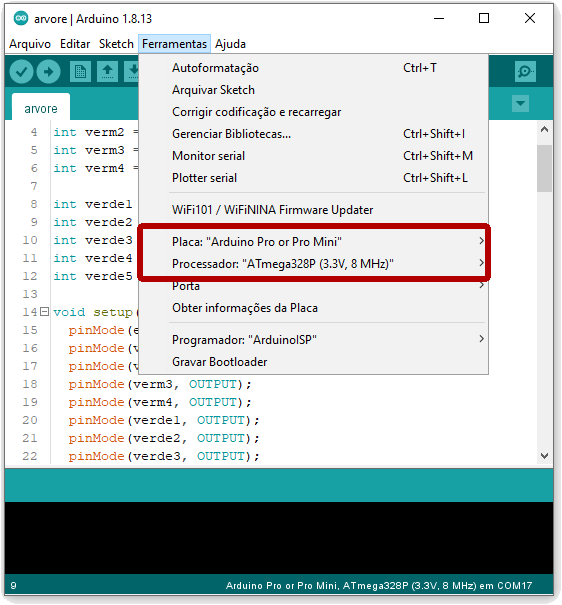Open Gerenciar Bibliotecas...
562x605 pixels.
pyautogui.click(x=313, y=134)
